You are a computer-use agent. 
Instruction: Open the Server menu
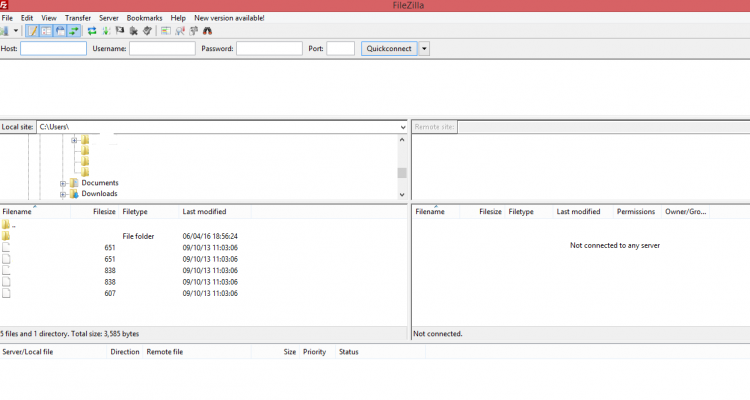tap(109, 18)
